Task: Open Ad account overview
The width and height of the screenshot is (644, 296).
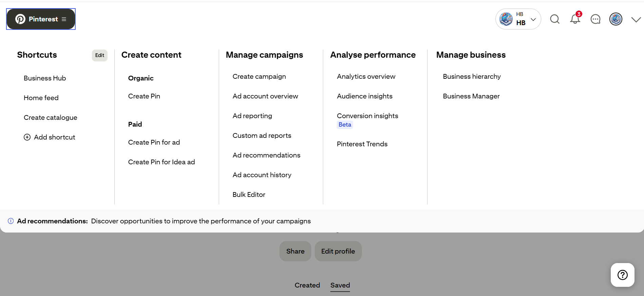Action: tap(265, 96)
